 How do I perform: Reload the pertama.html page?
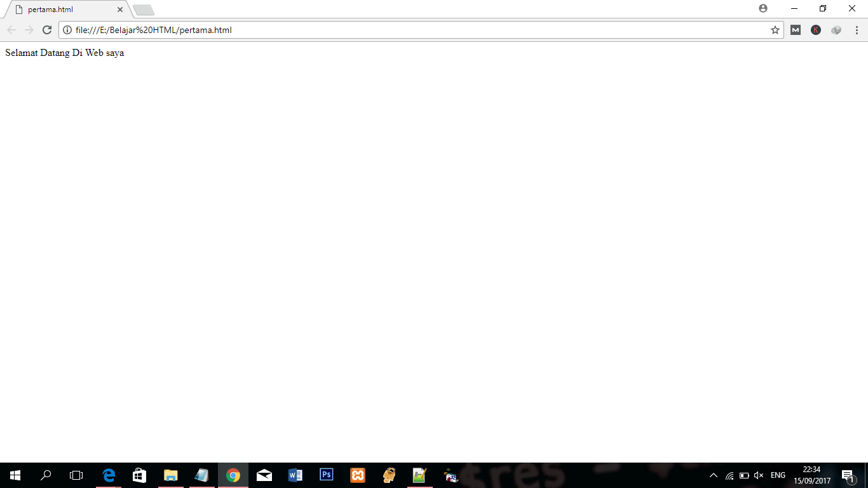(x=46, y=30)
